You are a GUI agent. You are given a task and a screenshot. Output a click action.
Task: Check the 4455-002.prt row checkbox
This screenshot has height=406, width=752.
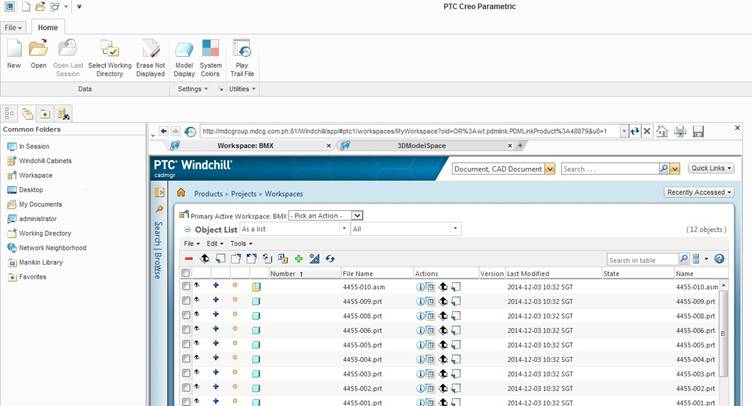click(186, 387)
